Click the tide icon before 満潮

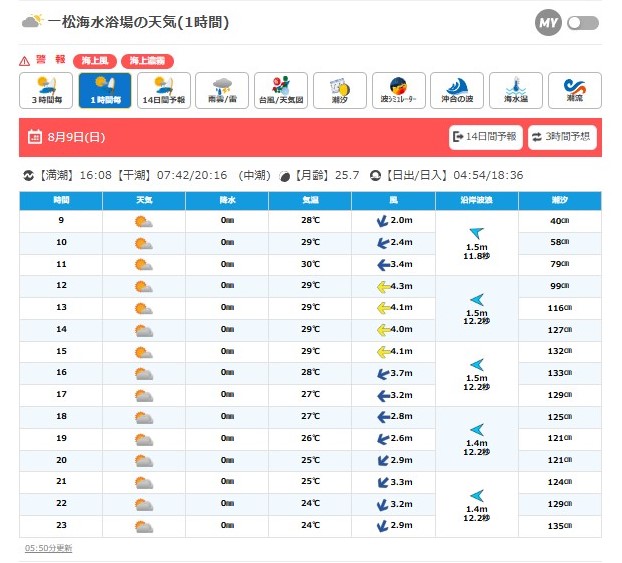(29, 175)
